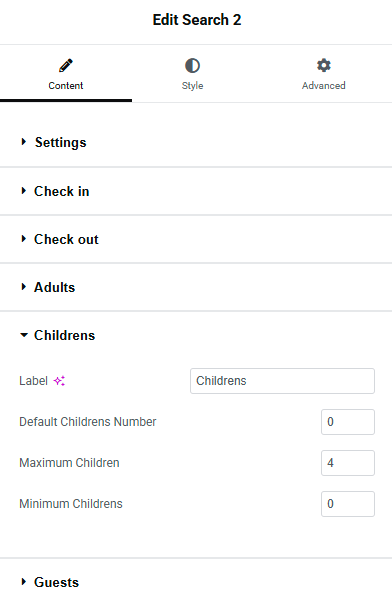Click the Label text field containing Childrens
Screen dimensions: 392x598
[x=283, y=381]
